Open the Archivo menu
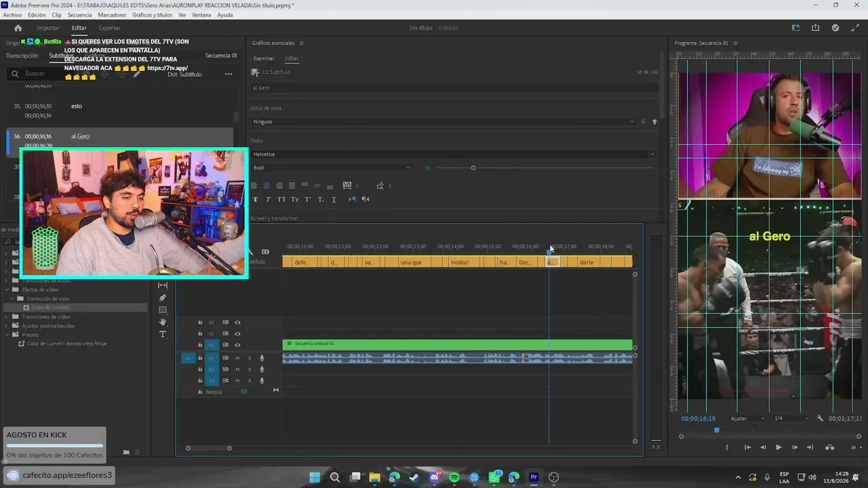The image size is (868, 488). coord(12,15)
